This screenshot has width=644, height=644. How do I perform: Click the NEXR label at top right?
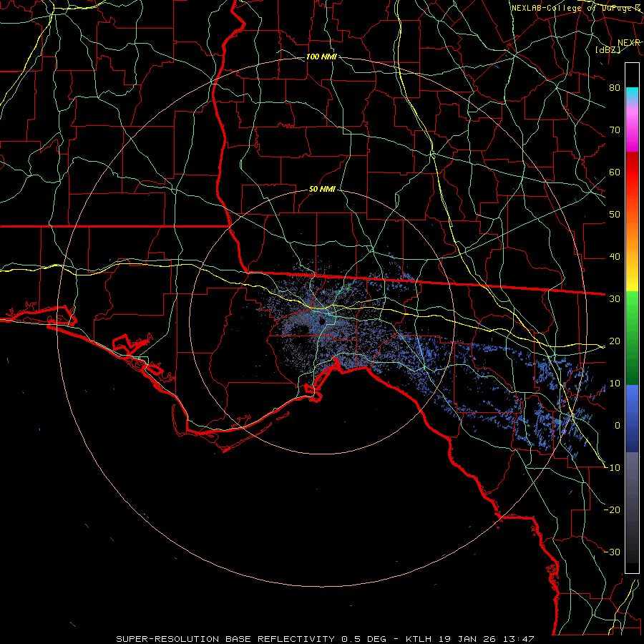coord(629,43)
